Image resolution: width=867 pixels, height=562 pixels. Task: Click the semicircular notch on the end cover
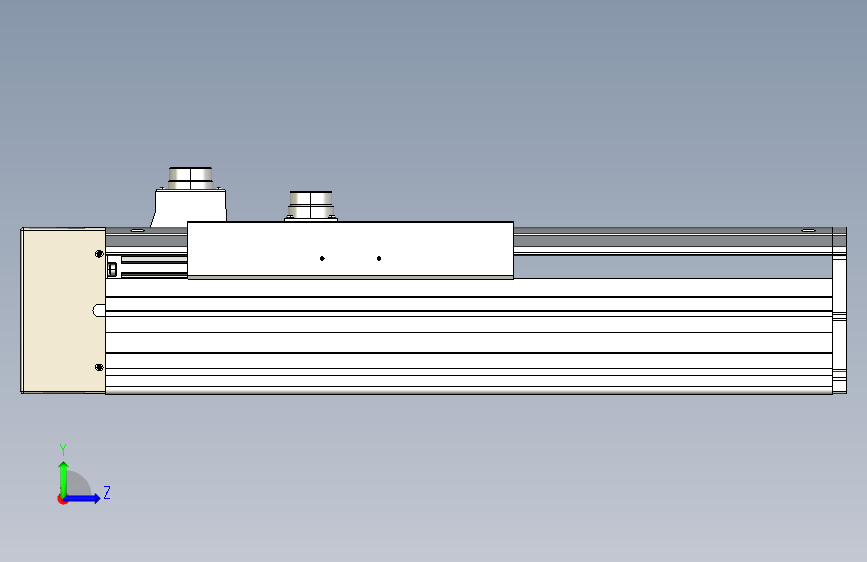point(98,310)
